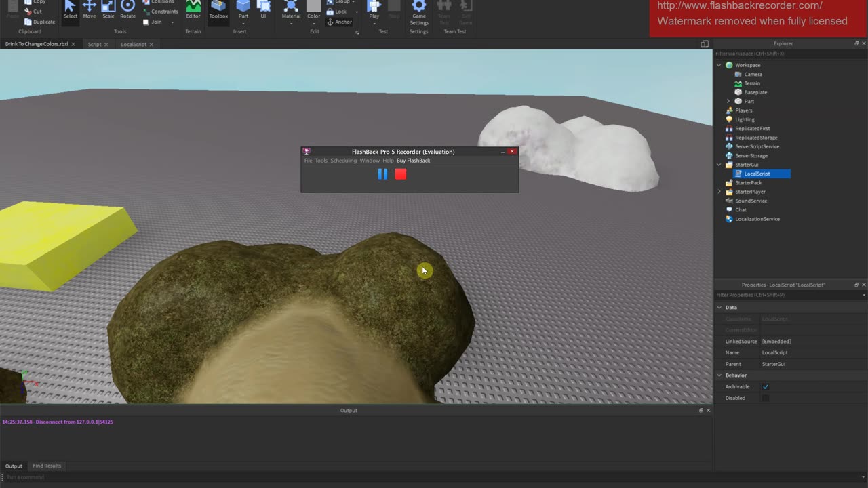
Task: Activate the Rotate tool
Action: [x=127, y=9]
